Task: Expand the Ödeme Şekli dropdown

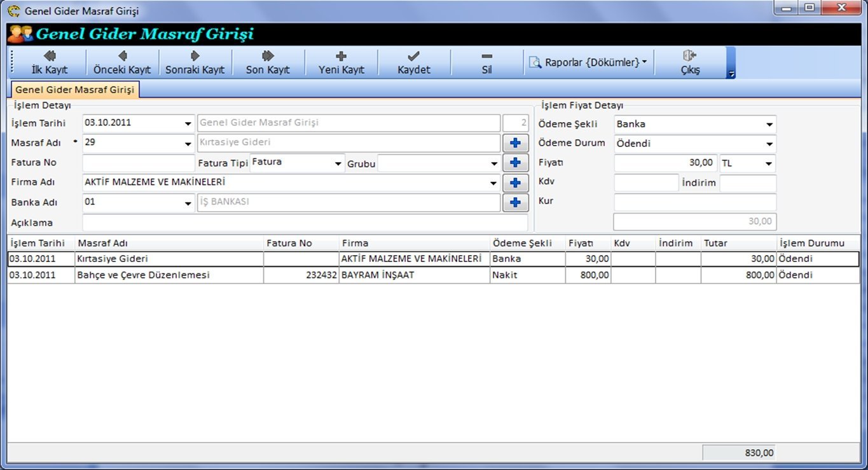Action: 769,125
